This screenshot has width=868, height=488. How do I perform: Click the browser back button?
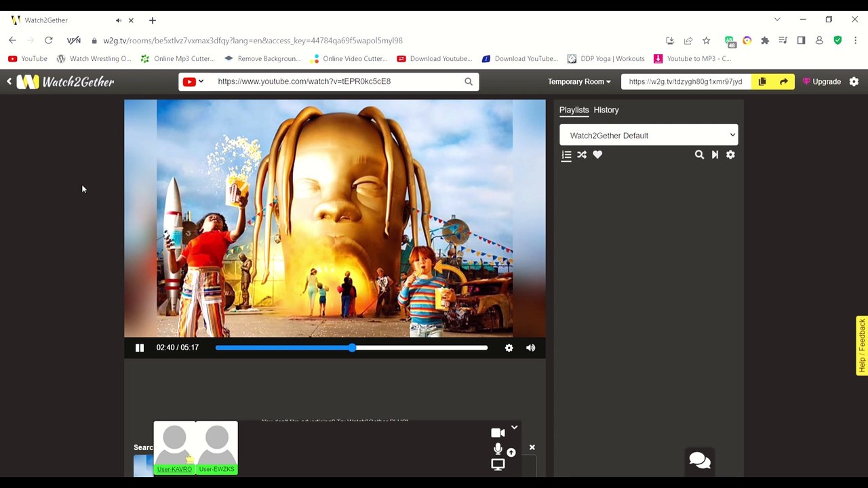coord(12,41)
